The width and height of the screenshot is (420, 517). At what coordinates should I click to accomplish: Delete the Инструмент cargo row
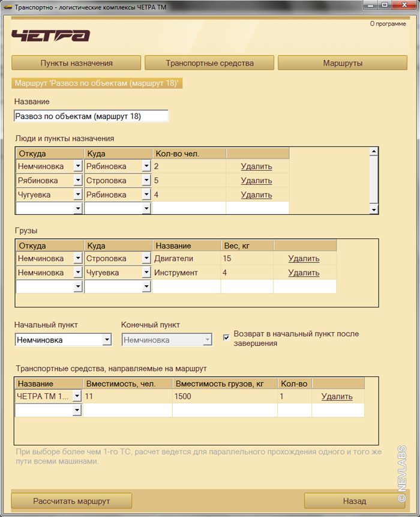(304, 273)
